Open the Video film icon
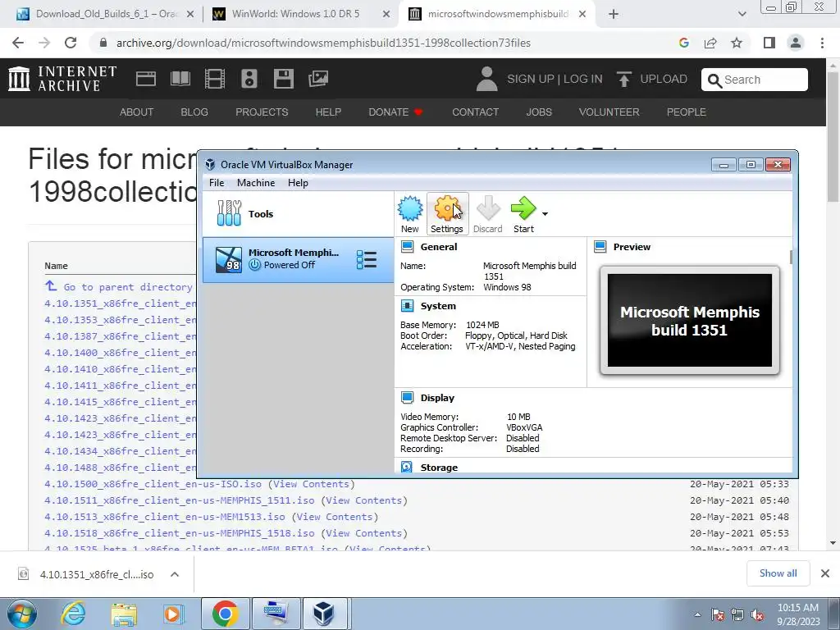Screen dimensions: 840x630 [215, 79]
